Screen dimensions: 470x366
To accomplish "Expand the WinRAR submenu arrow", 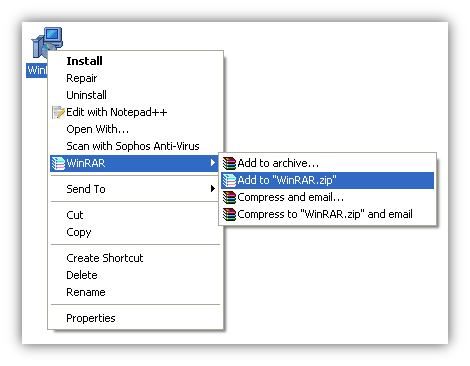I will (x=213, y=163).
